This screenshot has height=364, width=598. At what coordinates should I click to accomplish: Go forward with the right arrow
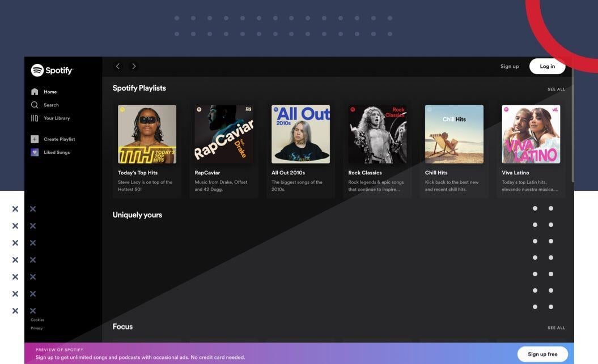(x=134, y=66)
